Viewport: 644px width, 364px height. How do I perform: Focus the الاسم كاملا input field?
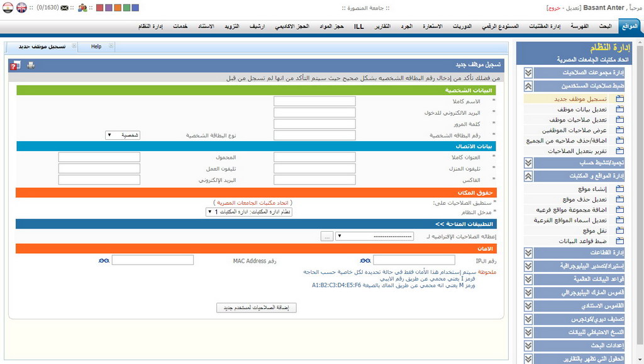[314, 101]
